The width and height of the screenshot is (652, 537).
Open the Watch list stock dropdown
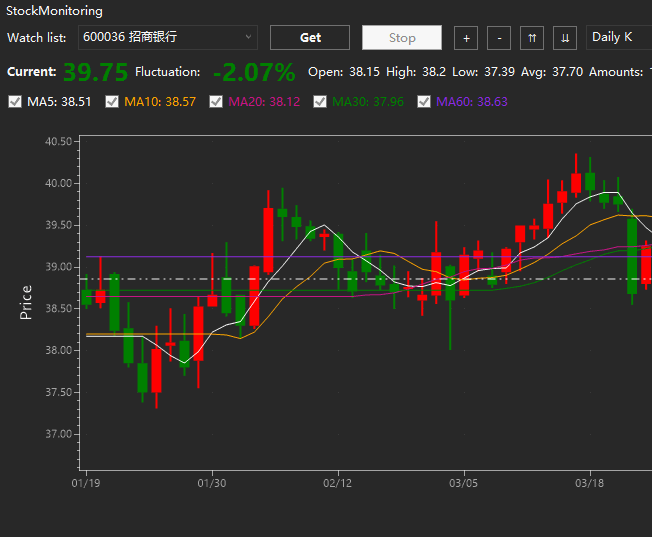(168, 37)
